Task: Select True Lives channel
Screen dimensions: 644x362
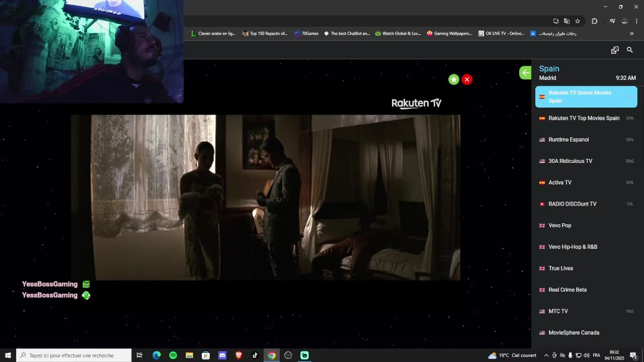Action: click(586, 268)
